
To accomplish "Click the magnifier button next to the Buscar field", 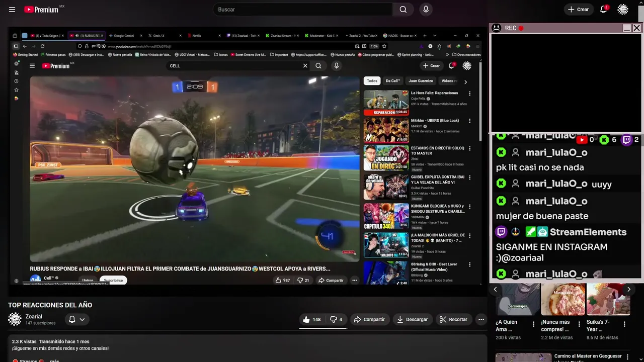I will (x=403, y=10).
